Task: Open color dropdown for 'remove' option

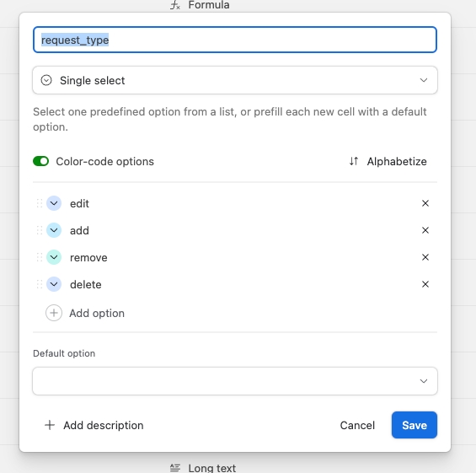Action: [x=54, y=257]
